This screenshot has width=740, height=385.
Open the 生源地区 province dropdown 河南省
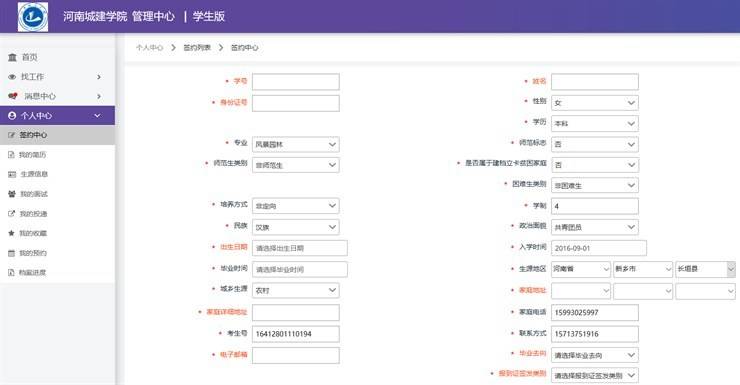pos(581,269)
